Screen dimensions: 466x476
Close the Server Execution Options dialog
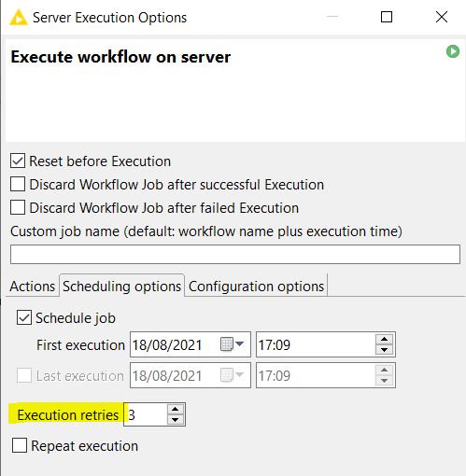point(442,17)
